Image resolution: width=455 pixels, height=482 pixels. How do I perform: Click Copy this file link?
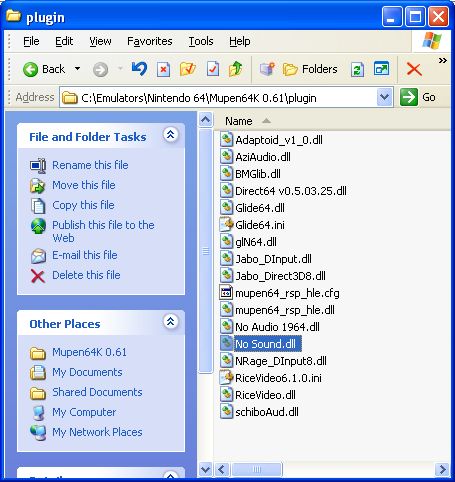pyautogui.click(x=83, y=205)
